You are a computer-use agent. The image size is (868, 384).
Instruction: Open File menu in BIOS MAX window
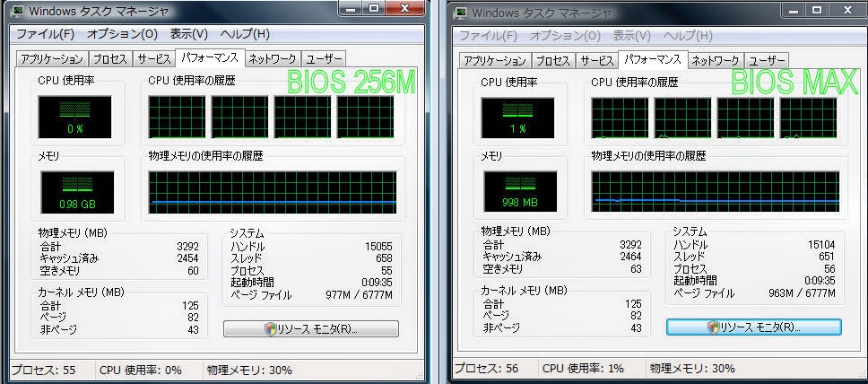pos(488,36)
